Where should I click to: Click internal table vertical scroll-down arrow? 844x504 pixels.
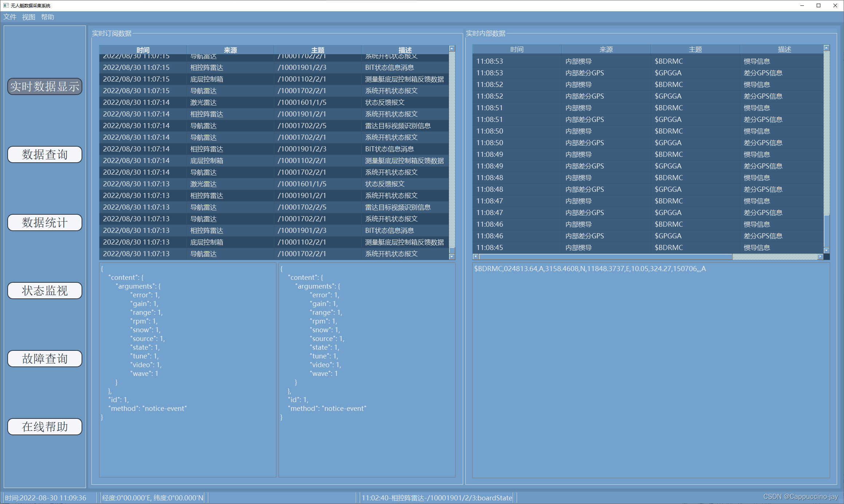coord(827,250)
